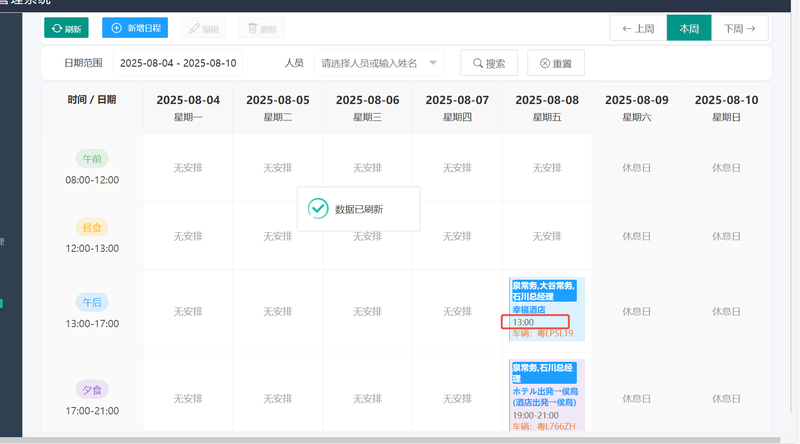Screen dimensions: 800x444
Task: Open the 幸福酒店 schedule card on Friday afternoon
Action: pos(547,309)
